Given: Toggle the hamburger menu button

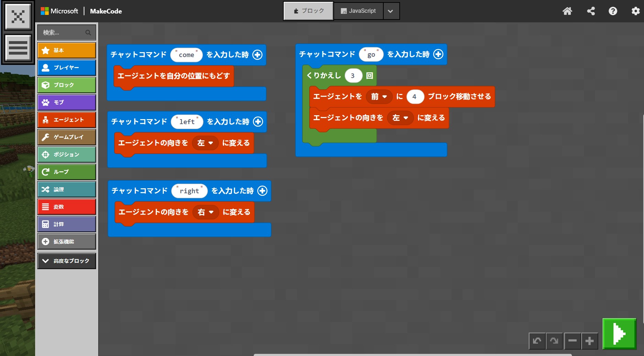Looking at the screenshot, I should tap(18, 48).
